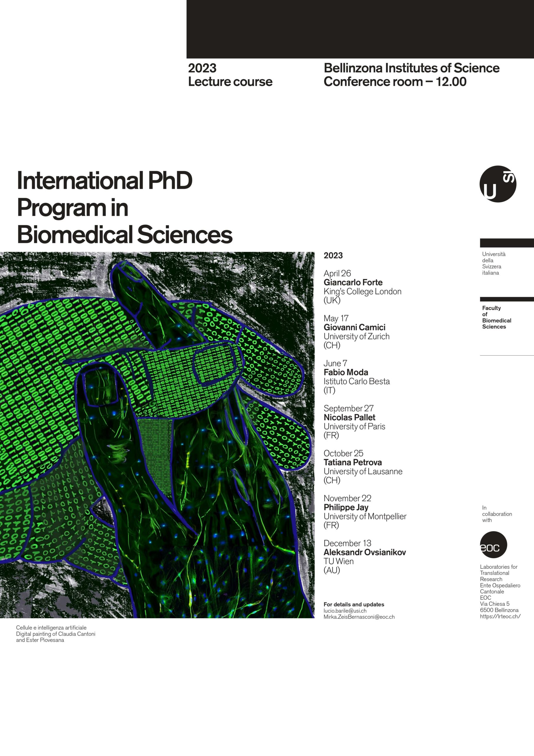This screenshot has height=756, width=534.
Task: Click the Nicolas Pallet entry
Action: click(x=354, y=422)
